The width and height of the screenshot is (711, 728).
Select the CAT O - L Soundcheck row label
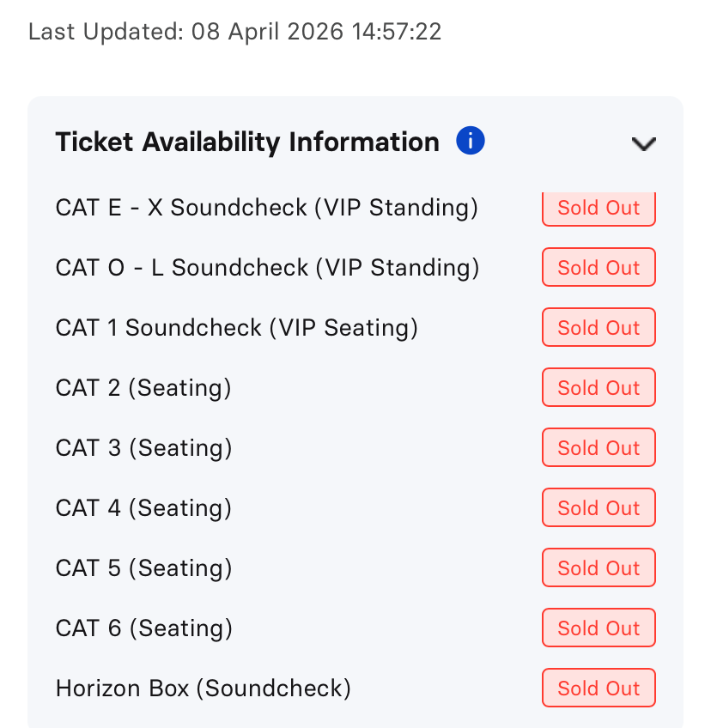267,268
